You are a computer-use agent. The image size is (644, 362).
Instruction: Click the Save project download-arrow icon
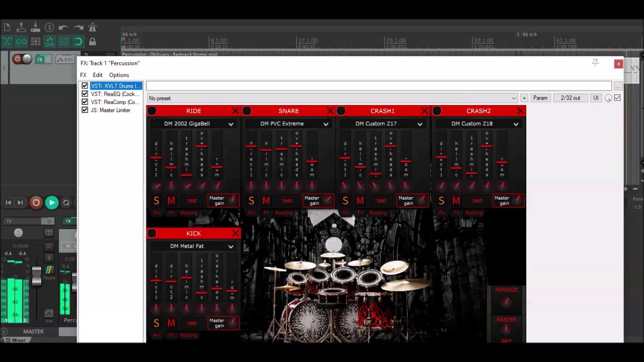(35, 27)
